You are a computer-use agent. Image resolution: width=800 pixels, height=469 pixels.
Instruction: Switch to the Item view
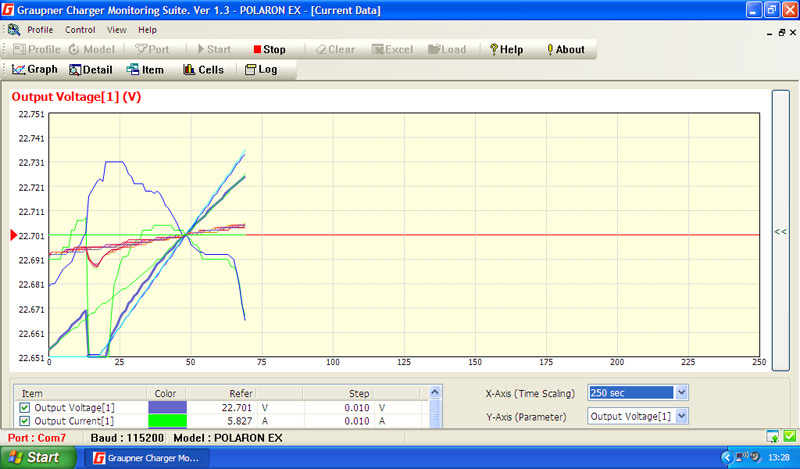coord(145,69)
